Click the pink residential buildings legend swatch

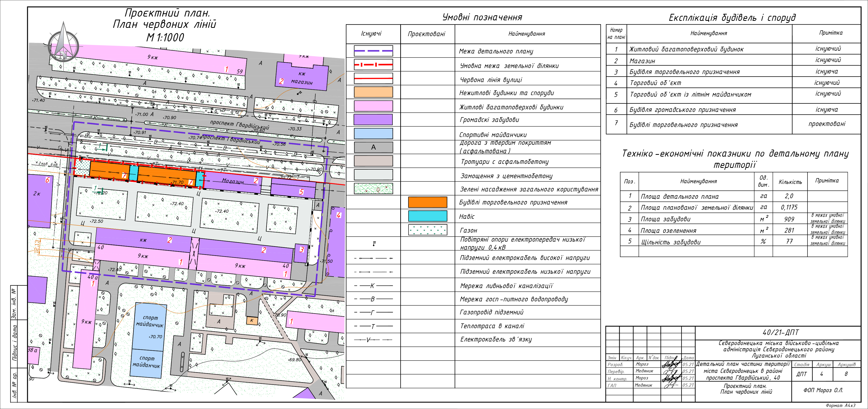[x=373, y=106]
